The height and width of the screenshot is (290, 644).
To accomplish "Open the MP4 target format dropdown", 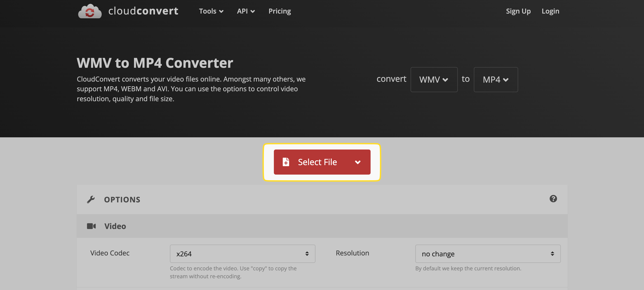I will click(x=496, y=80).
